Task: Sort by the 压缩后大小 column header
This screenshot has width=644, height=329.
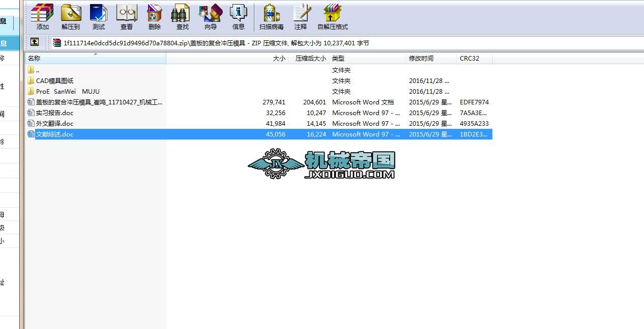Action: (x=309, y=58)
